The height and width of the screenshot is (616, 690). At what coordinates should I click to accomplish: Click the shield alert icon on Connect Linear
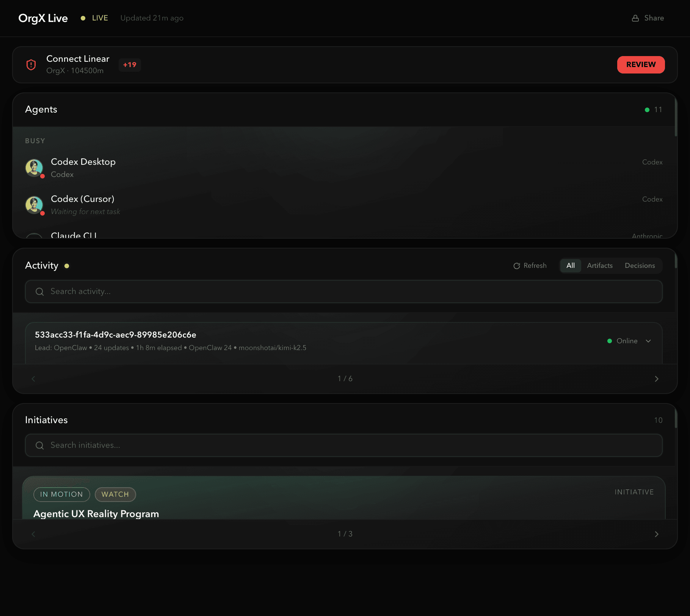point(31,64)
